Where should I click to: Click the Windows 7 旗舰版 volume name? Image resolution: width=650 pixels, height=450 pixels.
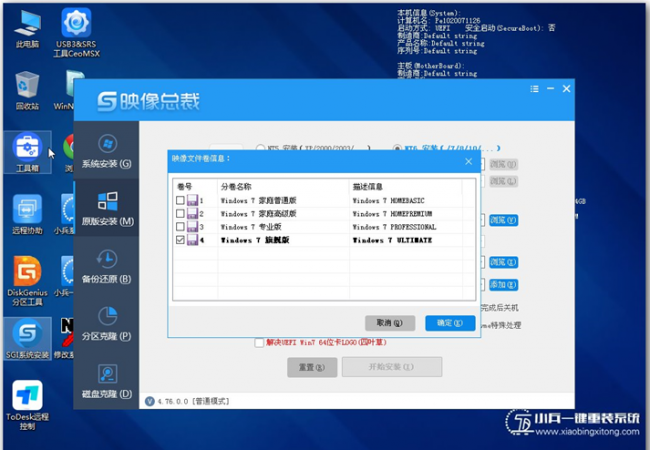pyautogui.click(x=255, y=240)
